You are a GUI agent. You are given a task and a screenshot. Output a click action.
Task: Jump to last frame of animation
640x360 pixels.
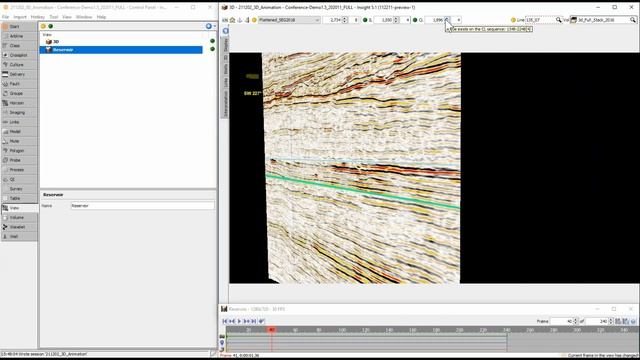coord(253,321)
